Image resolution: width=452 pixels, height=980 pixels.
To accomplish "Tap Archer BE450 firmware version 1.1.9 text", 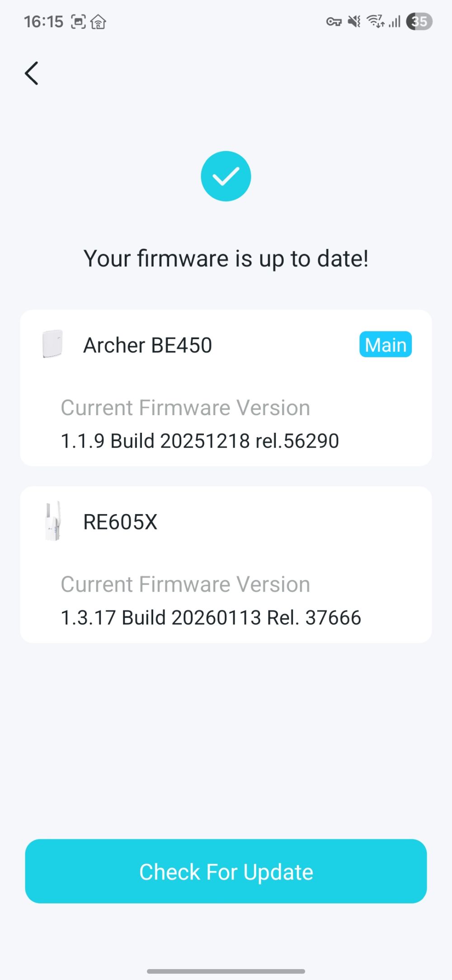I will (x=200, y=441).
